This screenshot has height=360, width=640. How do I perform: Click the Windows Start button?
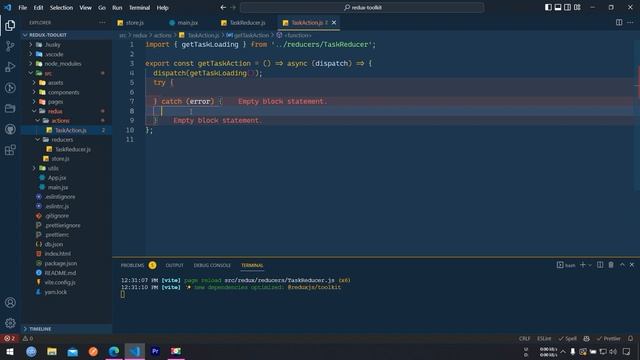pyautogui.click(x=10, y=351)
